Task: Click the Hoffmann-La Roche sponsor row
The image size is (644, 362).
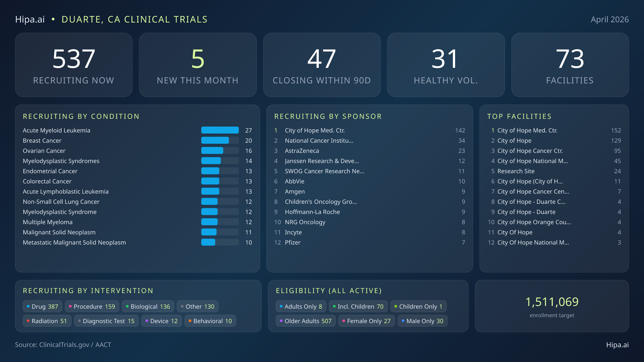Action: [x=369, y=212]
